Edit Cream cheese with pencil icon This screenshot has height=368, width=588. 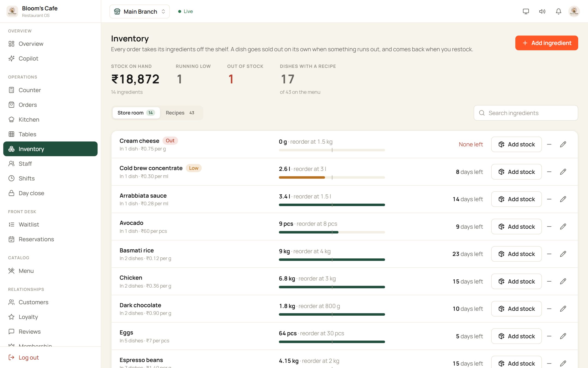563,144
